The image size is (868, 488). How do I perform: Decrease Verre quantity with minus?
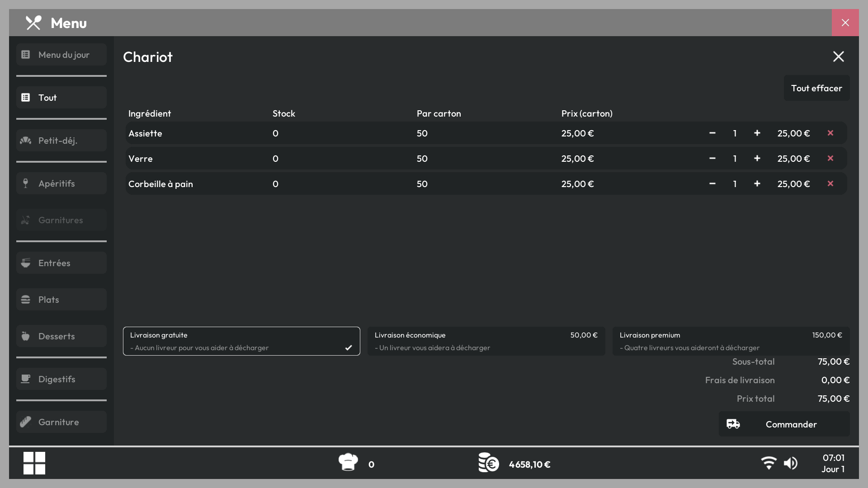click(x=712, y=158)
